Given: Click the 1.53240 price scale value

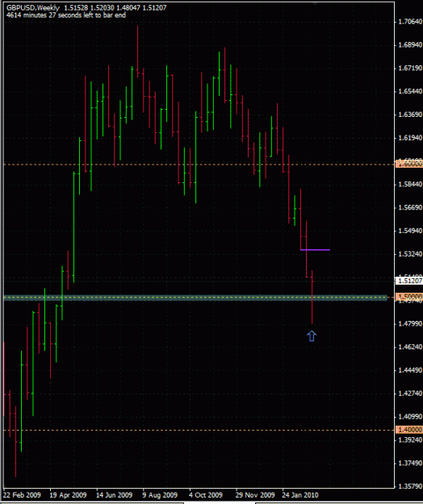Looking at the screenshot, I should [x=410, y=254].
